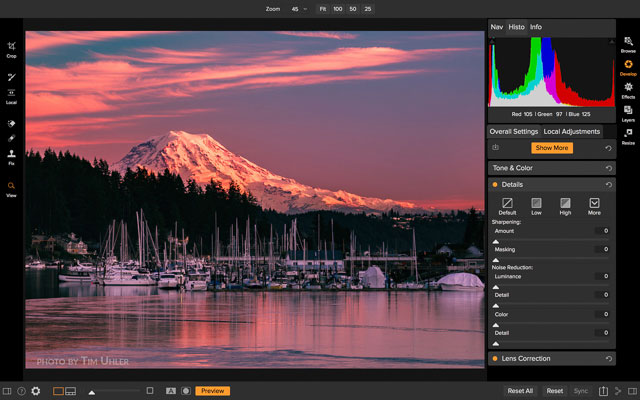Toggle the Details section on/off dot

click(x=494, y=185)
